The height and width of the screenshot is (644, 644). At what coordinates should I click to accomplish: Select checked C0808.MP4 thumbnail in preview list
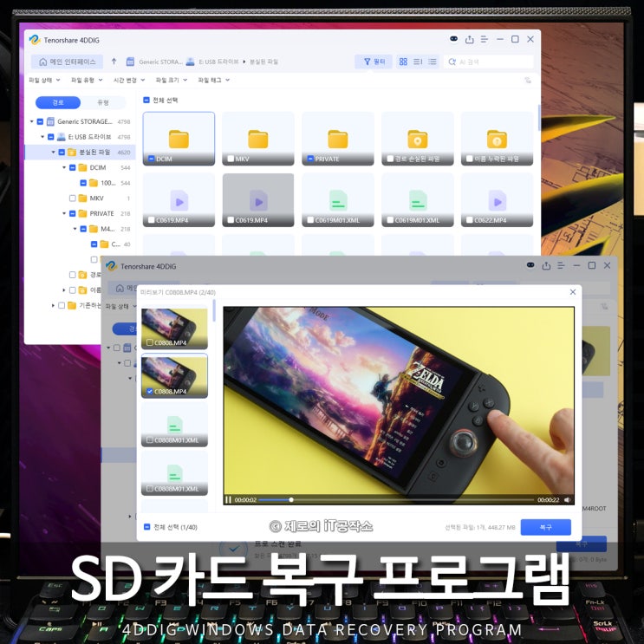[174, 376]
